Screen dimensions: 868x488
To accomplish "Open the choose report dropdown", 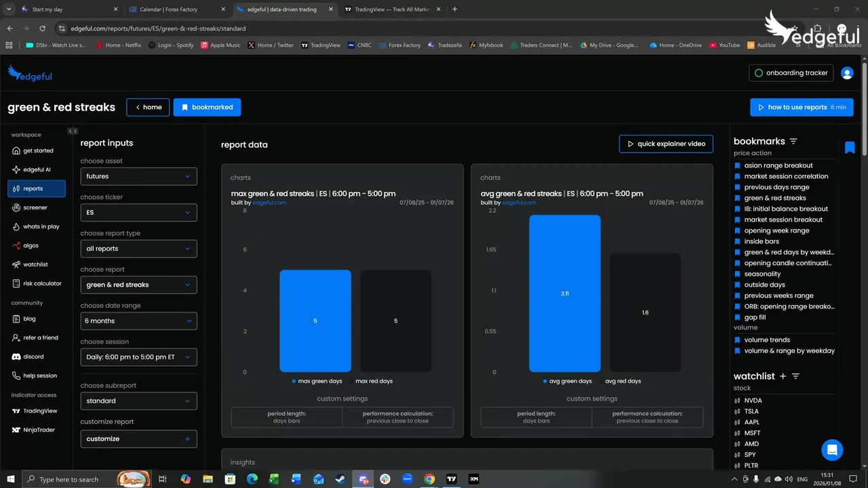I will 138,285.
